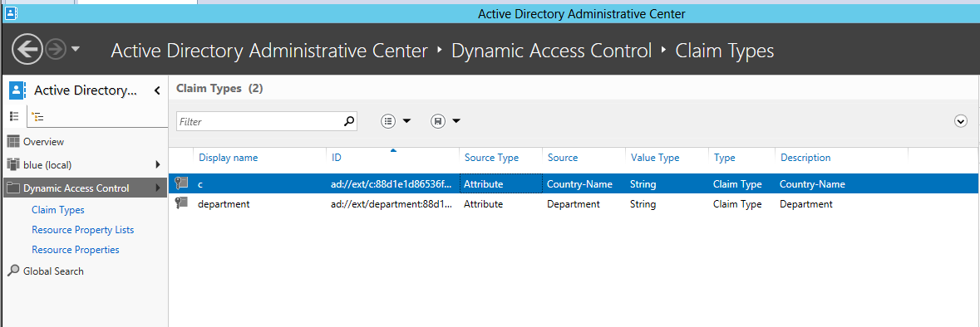The height and width of the screenshot is (327, 980).
Task: Click Claim Type cell in department row
Action: [737, 204]
